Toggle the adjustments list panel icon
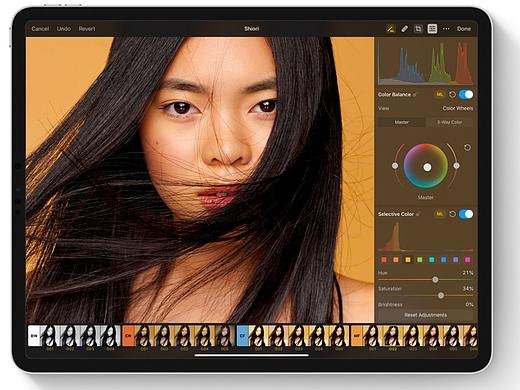The image size is (520, 390). click(x=432, y=29)
